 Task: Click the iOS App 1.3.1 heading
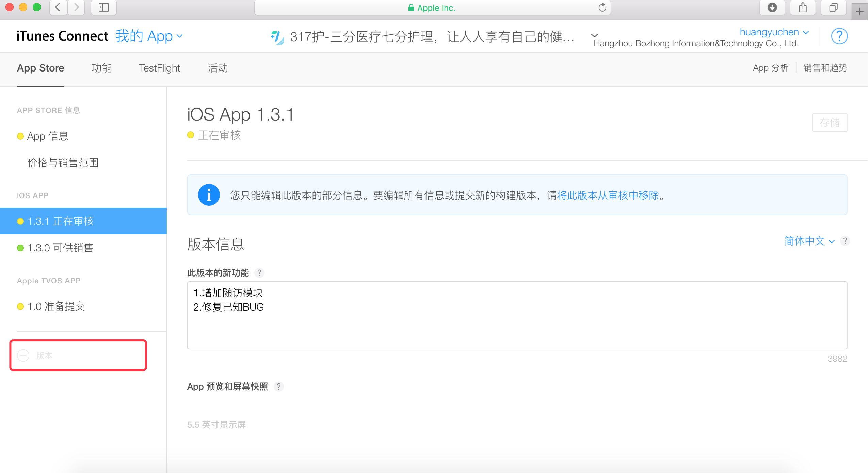[x=240, y=114]
